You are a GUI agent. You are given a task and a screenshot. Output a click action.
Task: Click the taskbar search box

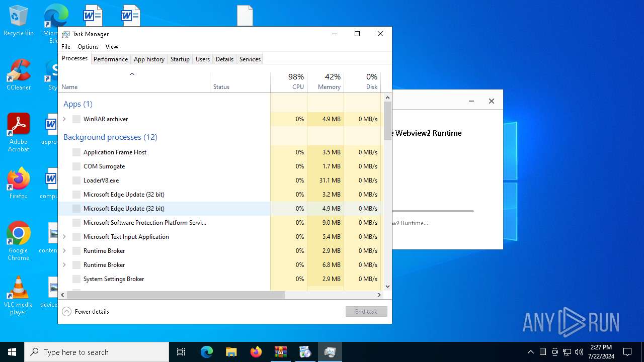[x=97, y=352]
